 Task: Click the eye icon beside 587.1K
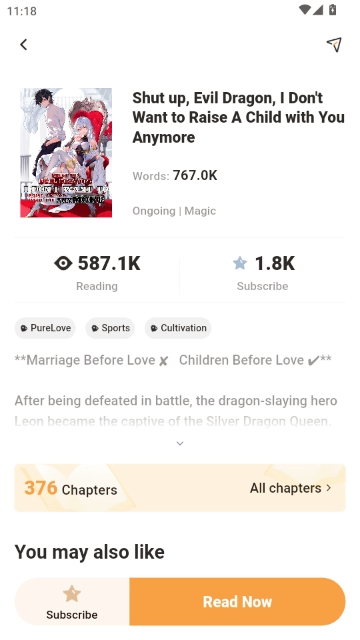[63, 263]
